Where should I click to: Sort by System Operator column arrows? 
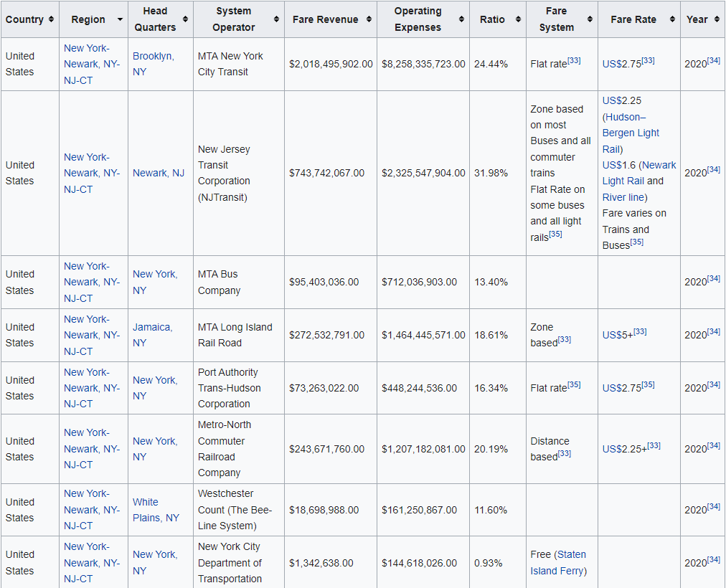click(276, 19)
